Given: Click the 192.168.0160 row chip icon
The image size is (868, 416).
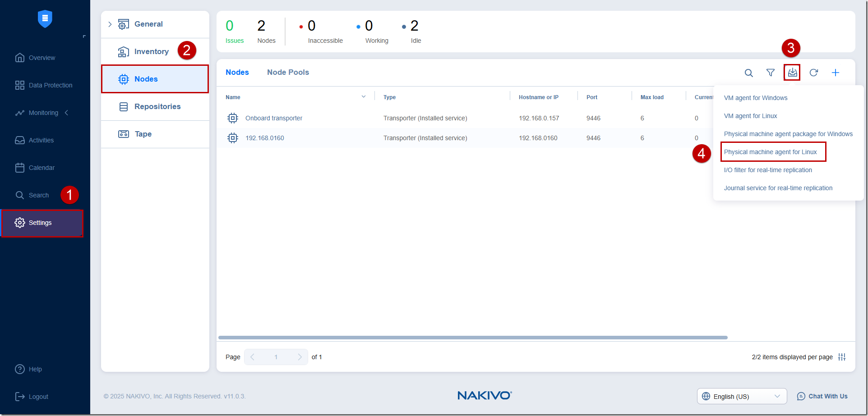Looking at the screenshot, I should tap(233, 138).
